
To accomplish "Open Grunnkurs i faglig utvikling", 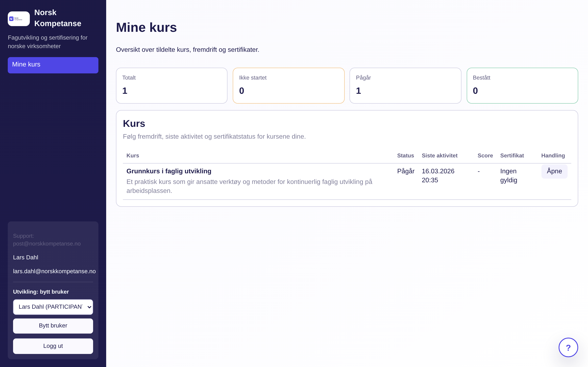I will pyautogui.click(x=169, y=171).
